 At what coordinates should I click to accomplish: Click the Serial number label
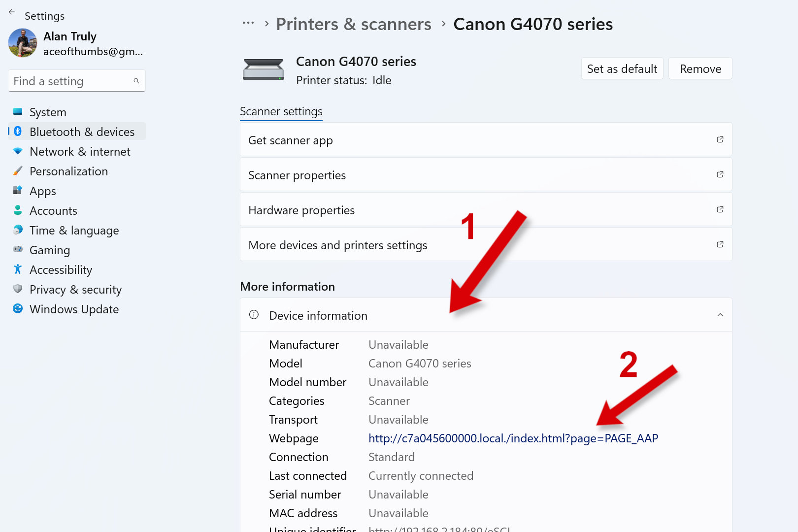pyautogui.click(x=305, y=495)
